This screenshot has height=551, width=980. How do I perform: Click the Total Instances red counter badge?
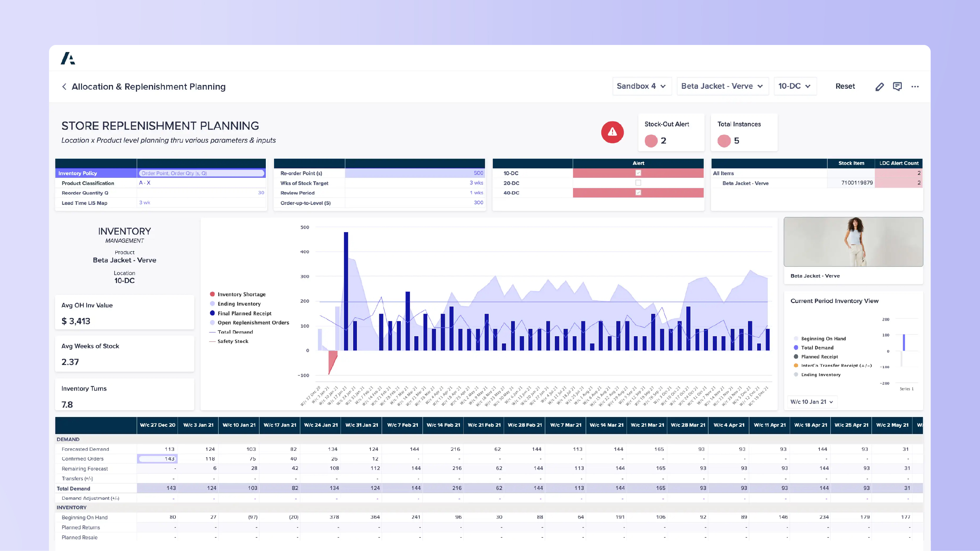(x=724, y=141)
